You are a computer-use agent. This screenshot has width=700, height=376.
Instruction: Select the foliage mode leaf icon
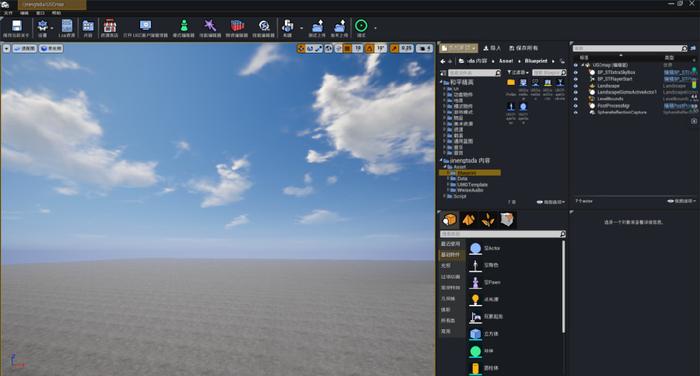pyautogui.click(x=488, y=220)
